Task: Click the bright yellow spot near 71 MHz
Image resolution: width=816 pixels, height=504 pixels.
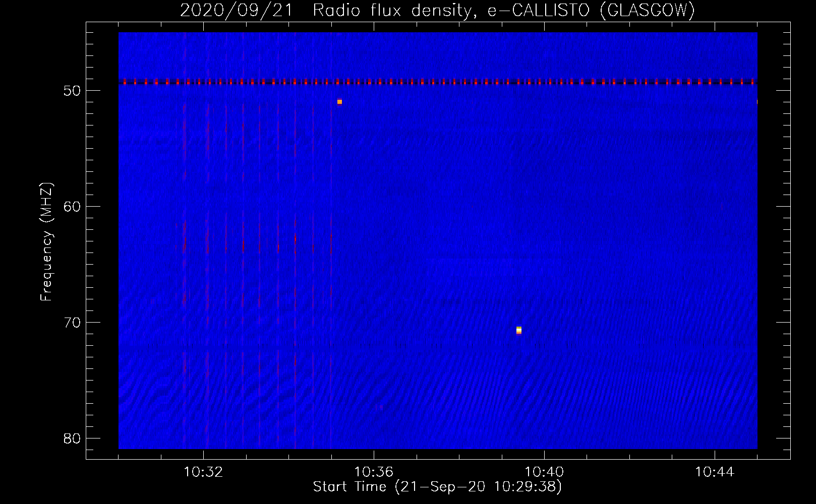Action: [x=518, y=330]
